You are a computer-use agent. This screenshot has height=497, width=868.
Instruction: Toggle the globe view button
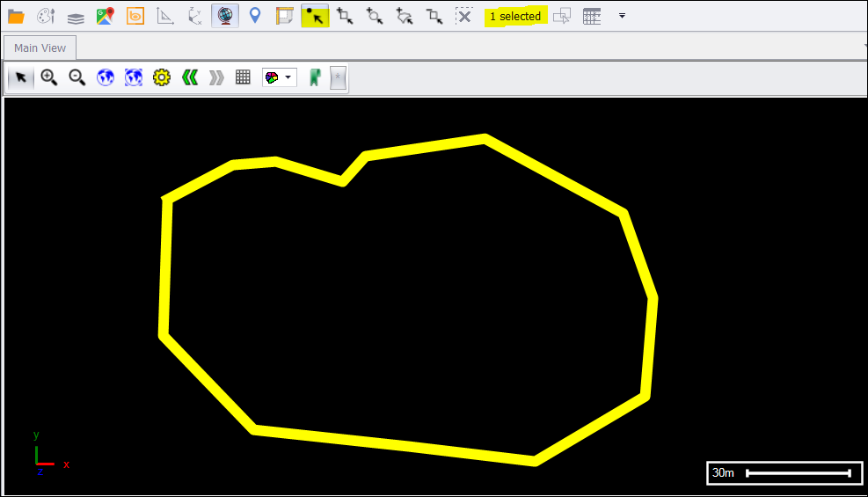(225, 16)
